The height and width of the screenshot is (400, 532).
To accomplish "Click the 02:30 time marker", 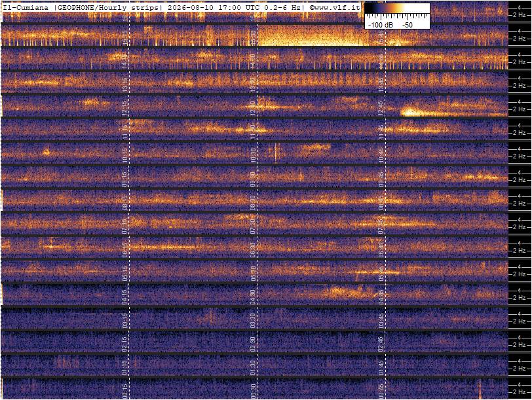I will 253,344.
